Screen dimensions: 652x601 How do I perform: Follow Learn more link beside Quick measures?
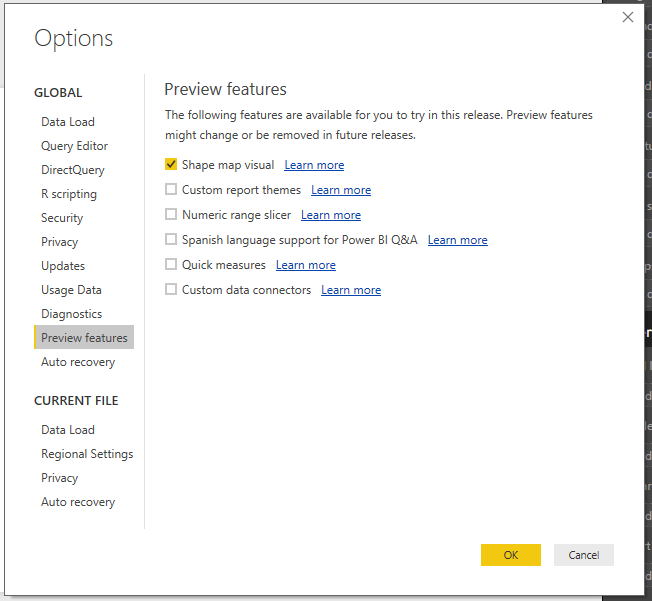(306, 265)
